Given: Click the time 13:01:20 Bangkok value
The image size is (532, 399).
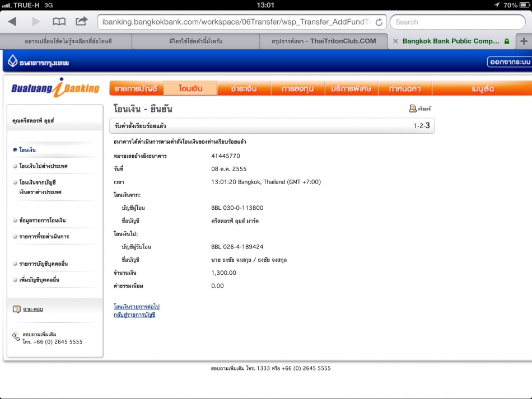Looking at the screenshot, I should 266,182.
